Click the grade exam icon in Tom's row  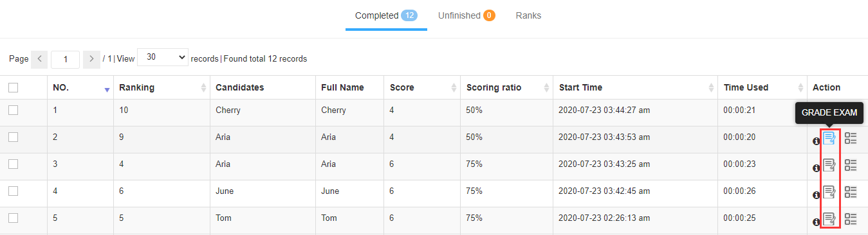(829, 219)
